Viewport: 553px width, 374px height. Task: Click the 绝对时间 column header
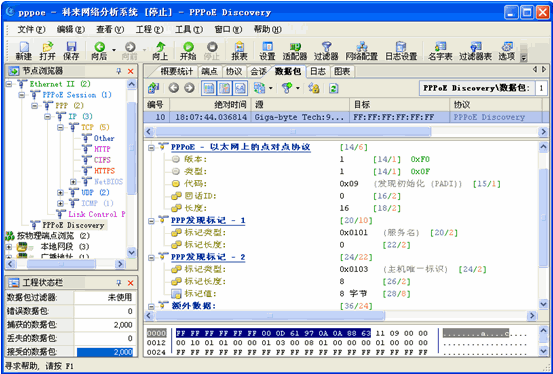(x=211, y=105)
